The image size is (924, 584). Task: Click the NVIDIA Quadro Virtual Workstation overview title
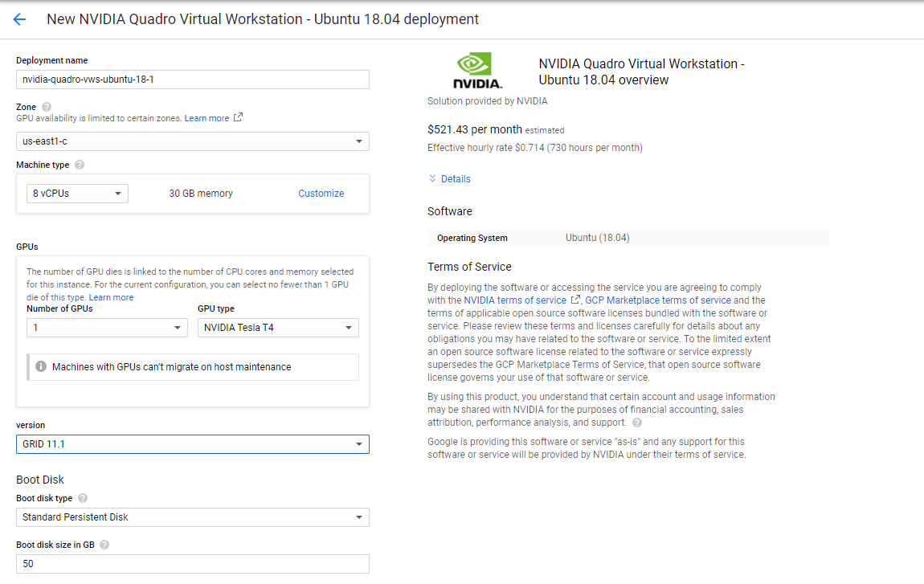coord(642,71)
